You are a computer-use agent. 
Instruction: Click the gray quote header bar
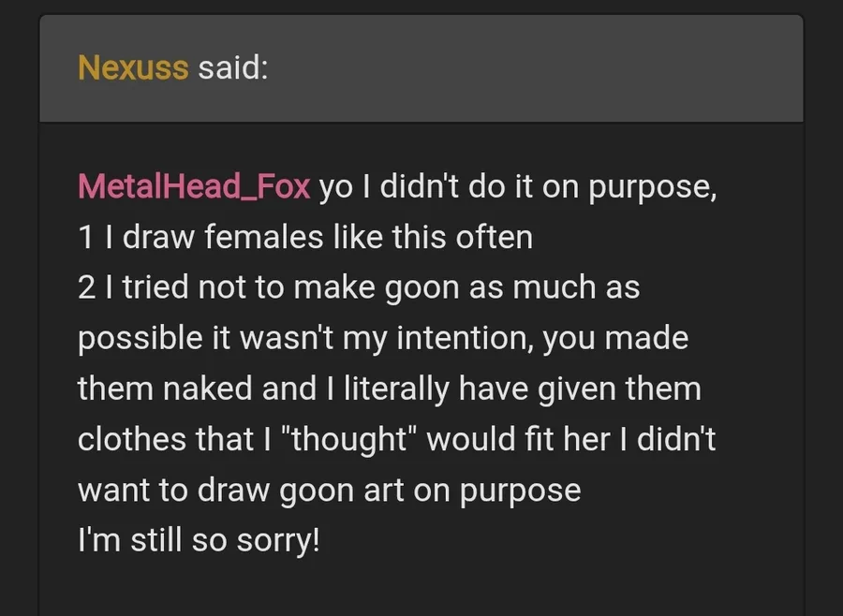coord(421,68)
